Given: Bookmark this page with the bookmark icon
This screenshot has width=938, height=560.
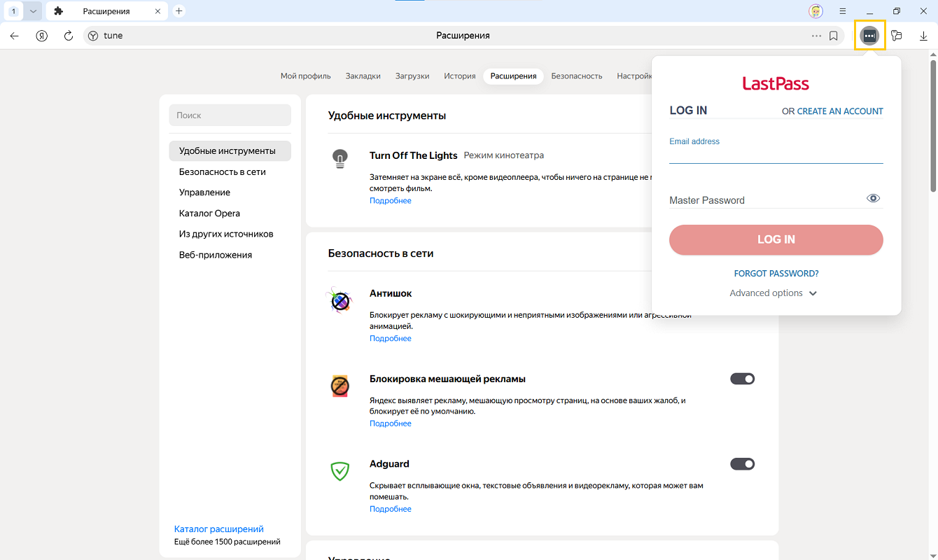Looking at the screenshot, I should (x=834, y=36).
